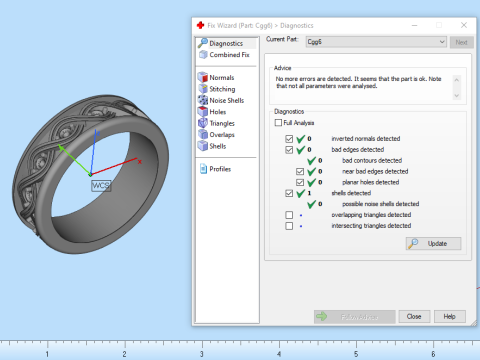This screenshot has width=480, height=360.
Task: Click Advice box scroll down arrow
Action: [x=457, y=96]
